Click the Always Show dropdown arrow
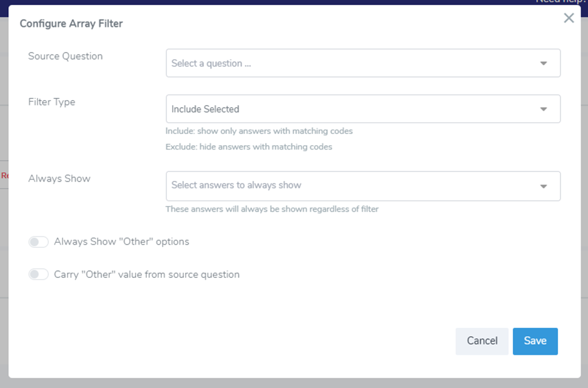 click(x=544, y=186)
